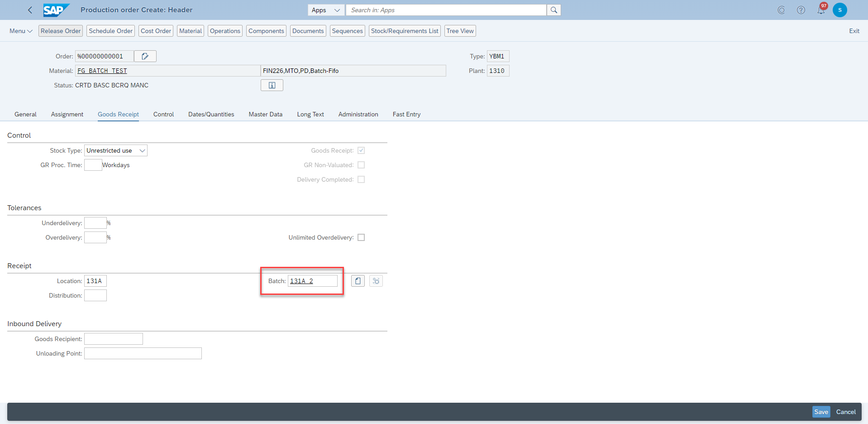This screenshot has width=868, height=424.
Task: Open status info icon button
Action: 272,85
